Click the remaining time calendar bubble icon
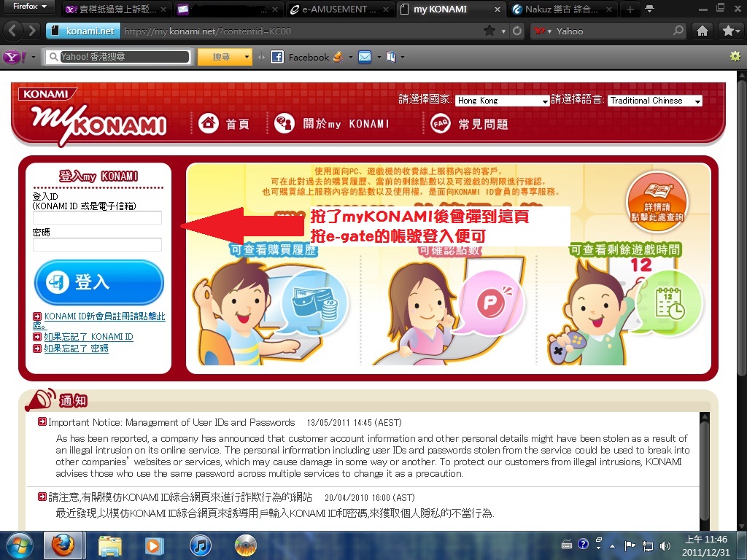The height and width of the screenshot is (560, 747). click(x=669, y=301)
